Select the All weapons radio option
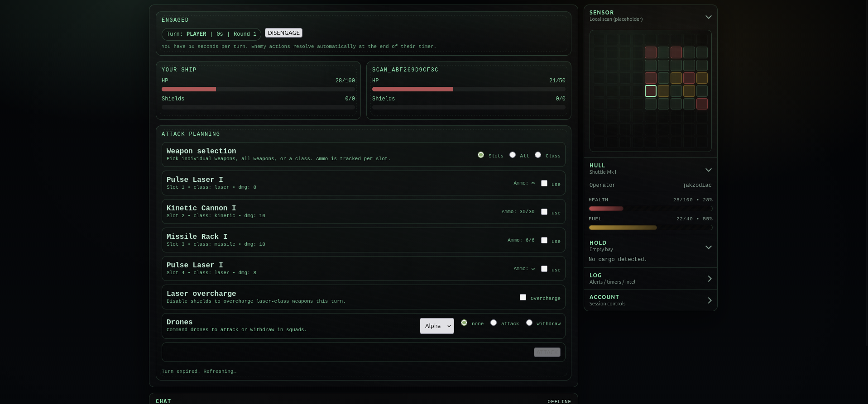 pos(513,155)
